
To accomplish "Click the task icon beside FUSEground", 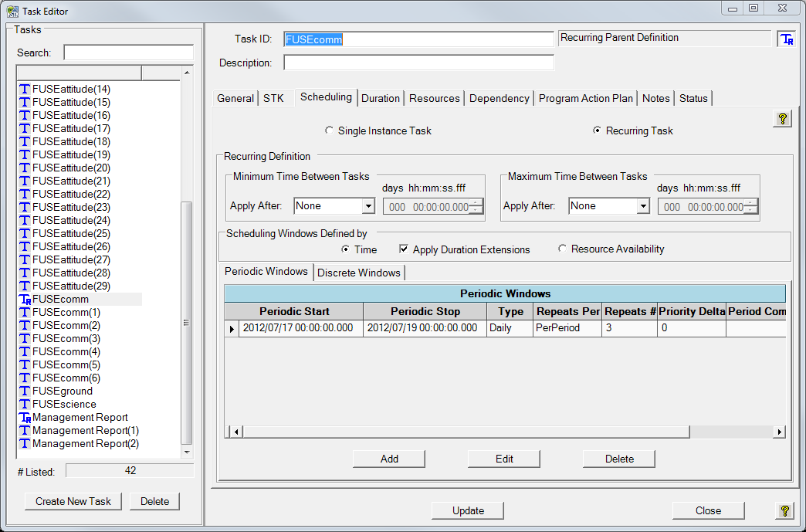I will point(25,391).
